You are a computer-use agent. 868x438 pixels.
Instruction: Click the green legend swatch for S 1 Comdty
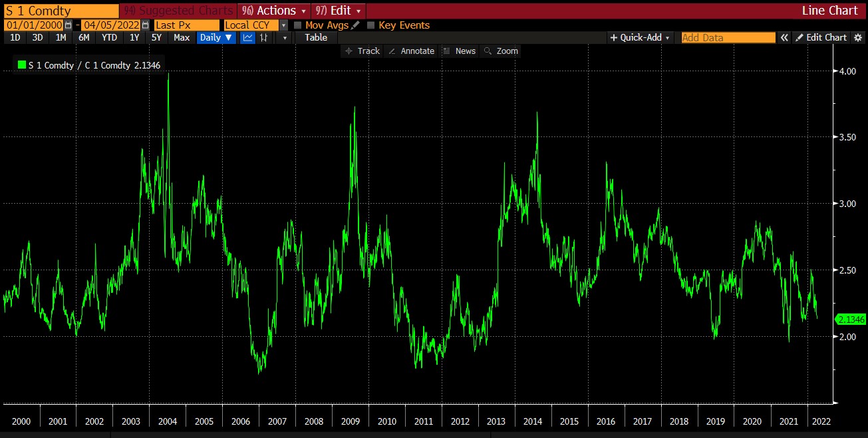click(22, 65)
